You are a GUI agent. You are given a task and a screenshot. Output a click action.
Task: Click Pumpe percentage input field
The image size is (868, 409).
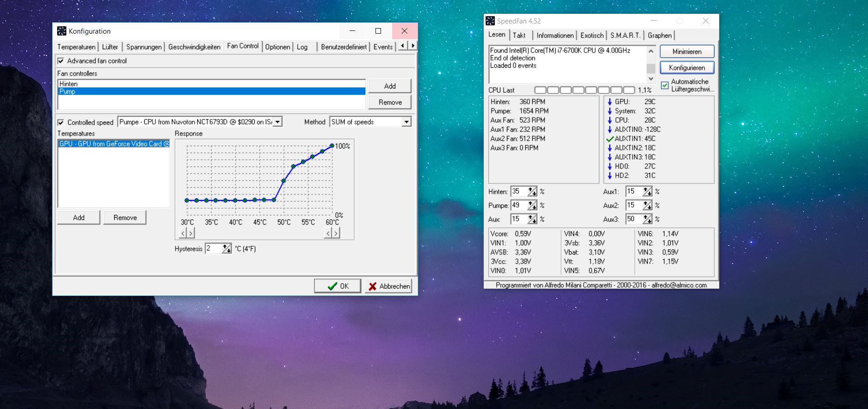(x=519, y=205)
